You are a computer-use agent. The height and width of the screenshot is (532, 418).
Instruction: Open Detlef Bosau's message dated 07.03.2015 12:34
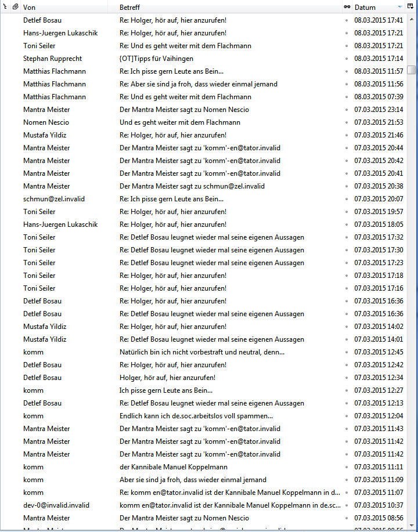pos(167,378)
